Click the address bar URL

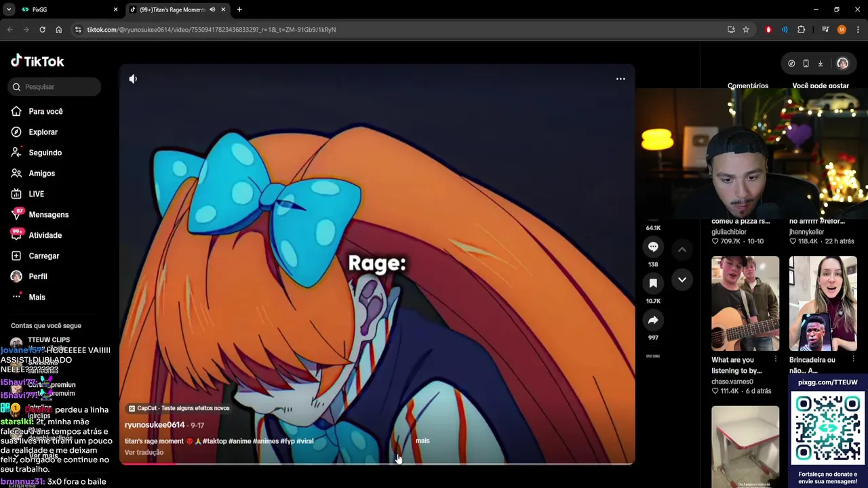tap(212, 30)
